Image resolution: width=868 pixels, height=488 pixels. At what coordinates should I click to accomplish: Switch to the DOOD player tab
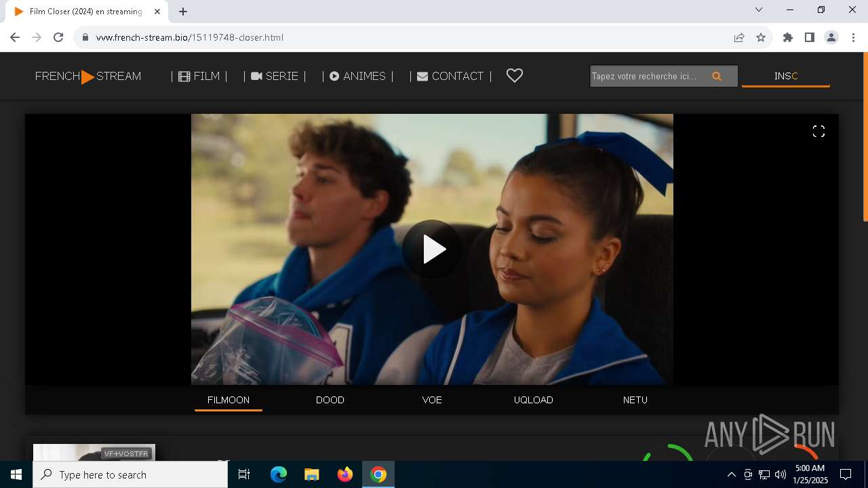[330, 400]
